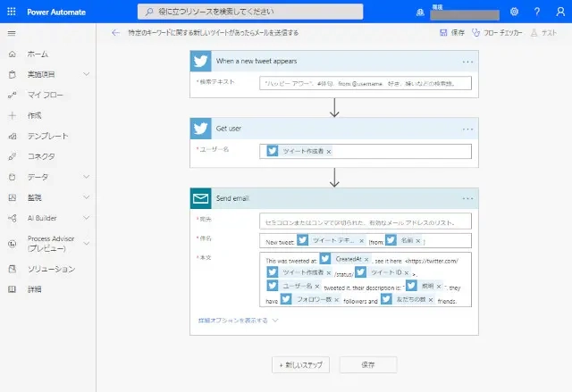Click the flow title text in header

(x=213, y=33)
